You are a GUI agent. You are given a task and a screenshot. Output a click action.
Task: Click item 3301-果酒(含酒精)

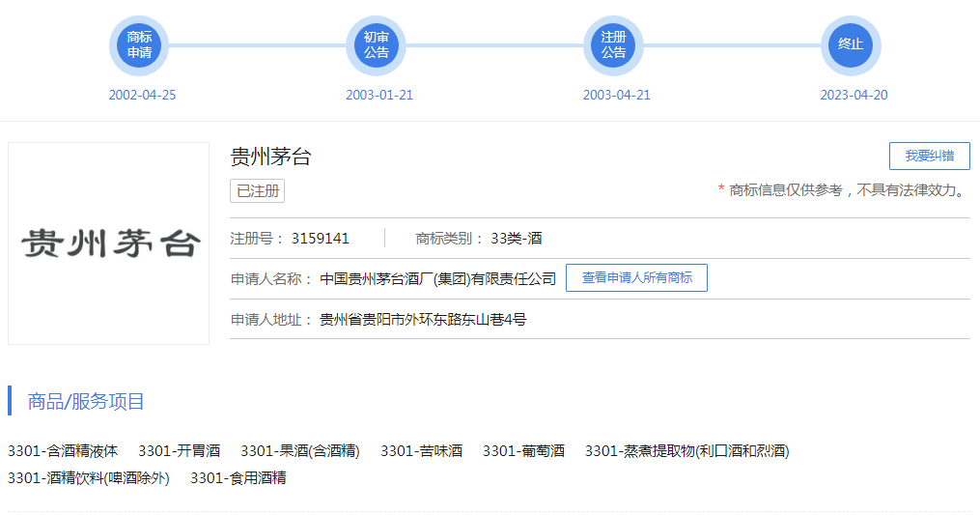click(300, 451)
